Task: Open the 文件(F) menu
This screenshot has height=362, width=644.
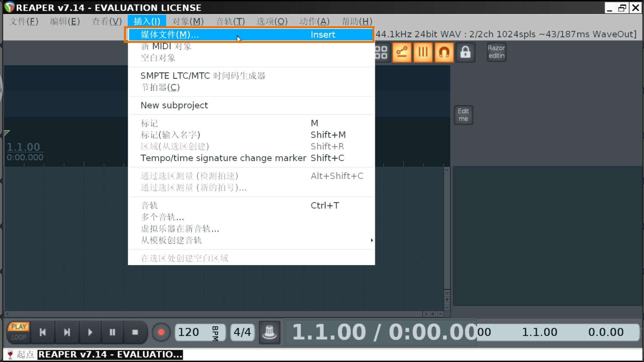Action: (x=24, y=21)
